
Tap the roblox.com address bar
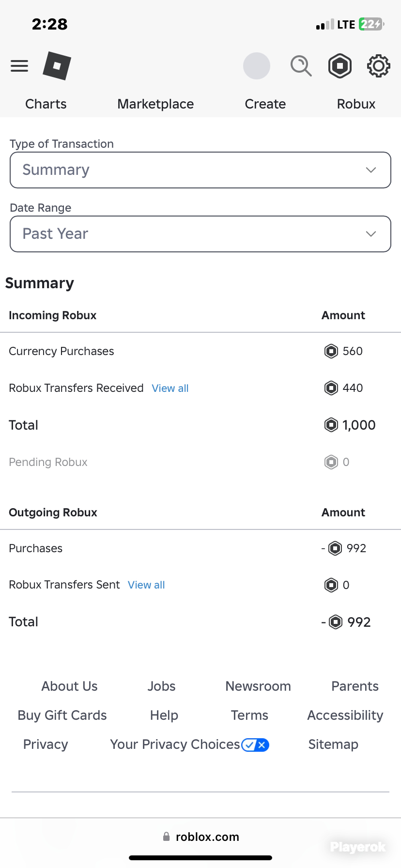coord(200,837)
